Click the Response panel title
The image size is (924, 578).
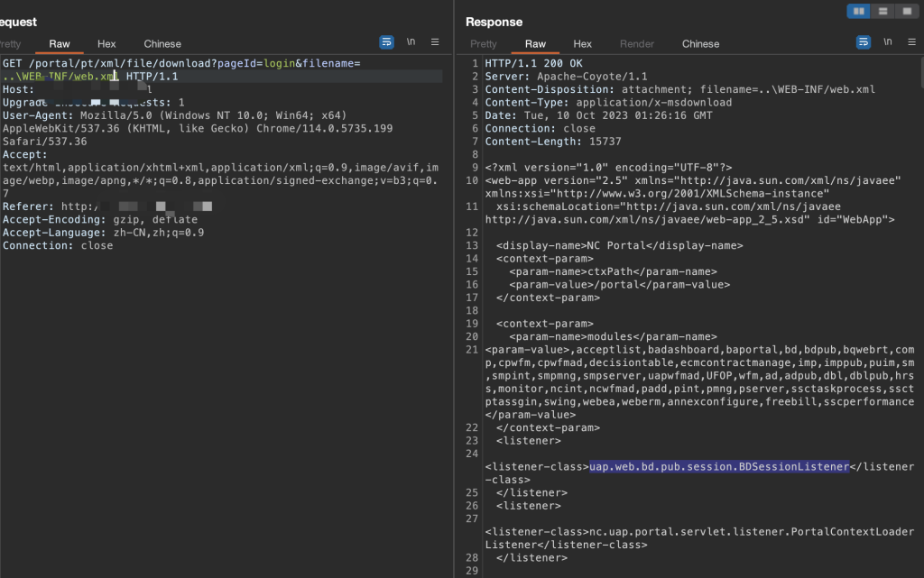coord(494,22)
